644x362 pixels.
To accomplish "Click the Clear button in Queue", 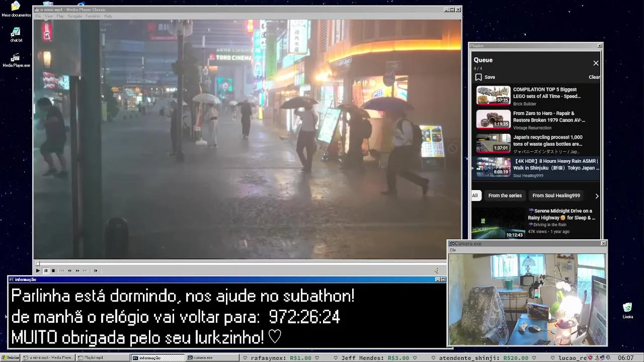I will point(594,77).
